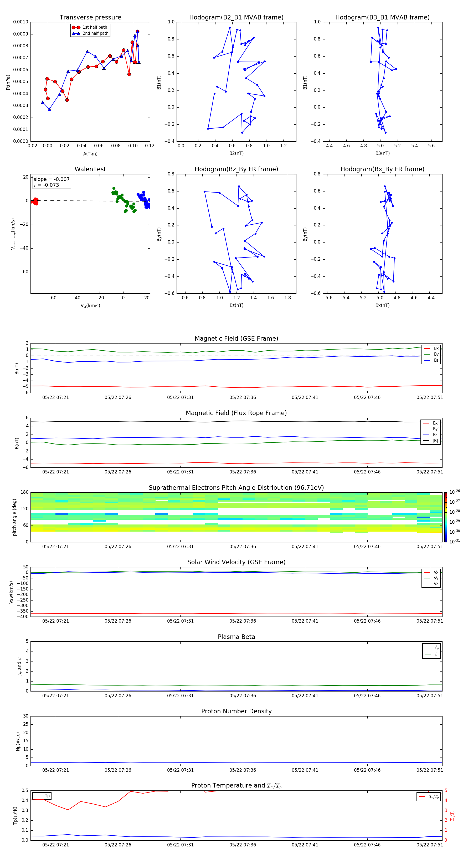Click the Magnetic Field (GSE Frame) title
The width and height of the screenshot is (473, 868).
click(x=236, y=339)
